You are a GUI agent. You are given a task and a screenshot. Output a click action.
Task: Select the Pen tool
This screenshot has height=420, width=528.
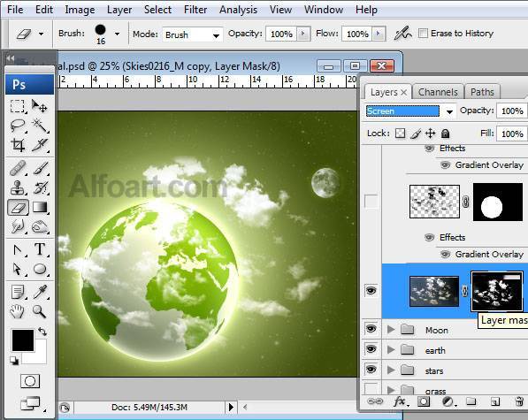(x=17, y=249)
